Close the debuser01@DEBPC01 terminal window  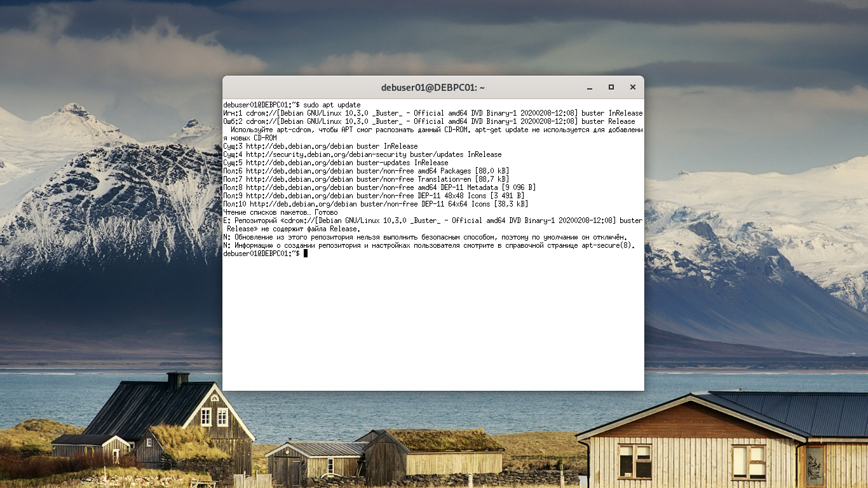633,87
